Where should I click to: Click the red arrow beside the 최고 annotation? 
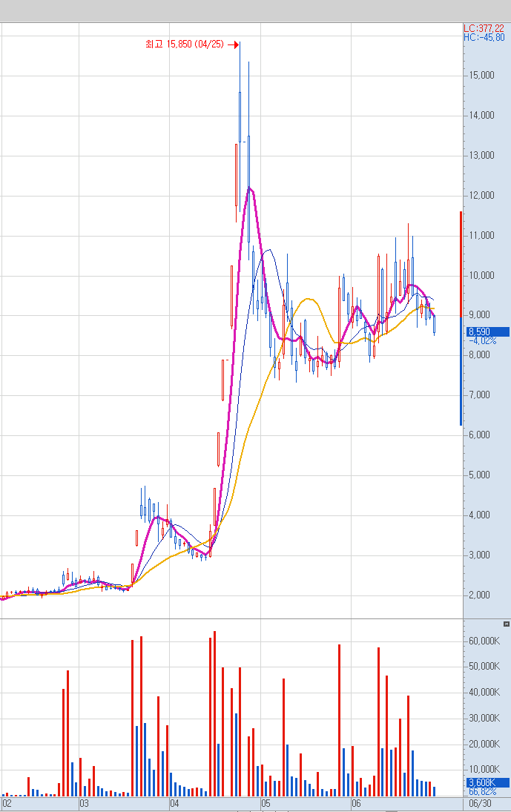tap(234, 45)
